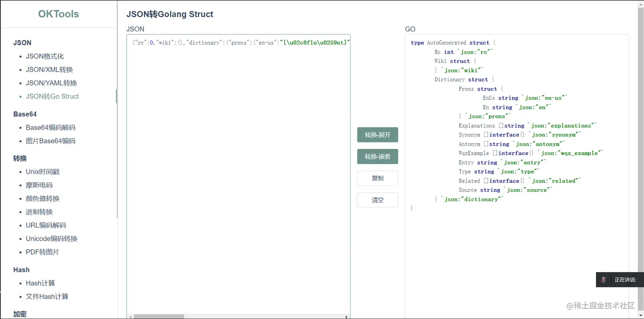Screen dimensions: 644x319
Task: Click the "Dictionary struct {" line
Action: point(464,80)
